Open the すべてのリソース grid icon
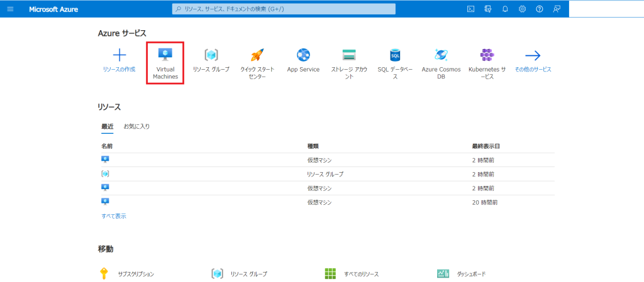Image resolution: width=644 pixels, height=282 pixels. [330, 273]
